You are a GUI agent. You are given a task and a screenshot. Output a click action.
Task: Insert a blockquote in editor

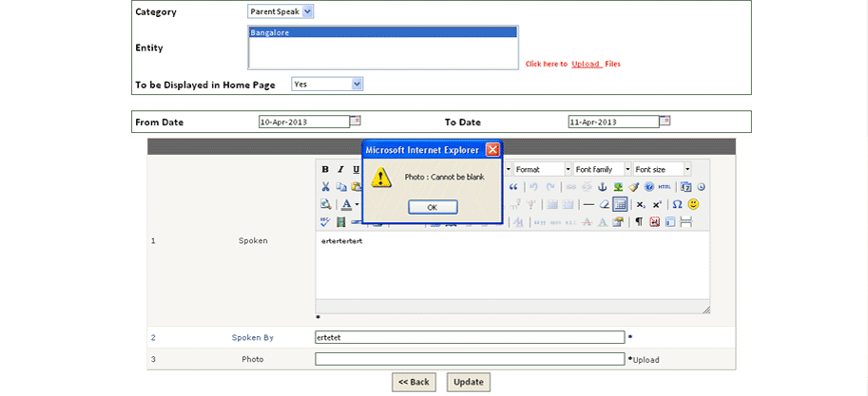(512, 187)
